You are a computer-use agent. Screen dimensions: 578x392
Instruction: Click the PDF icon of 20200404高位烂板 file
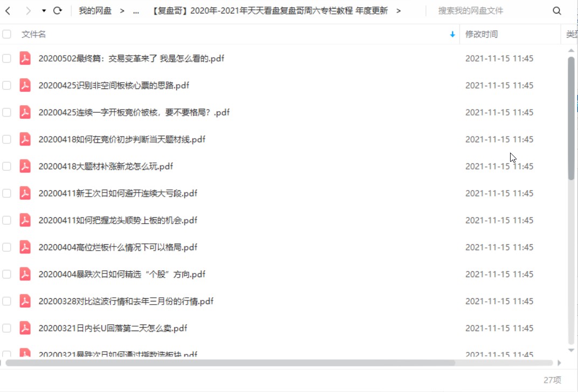[25, 247]
